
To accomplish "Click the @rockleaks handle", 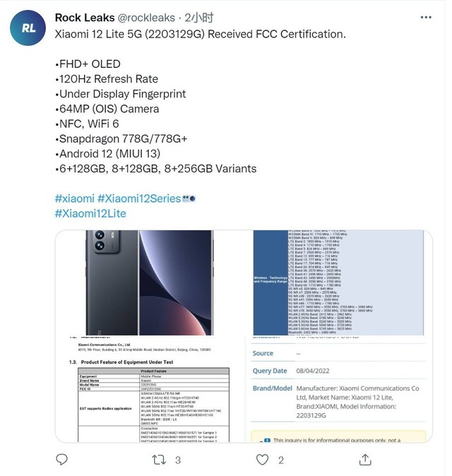I will pos(146,18).
